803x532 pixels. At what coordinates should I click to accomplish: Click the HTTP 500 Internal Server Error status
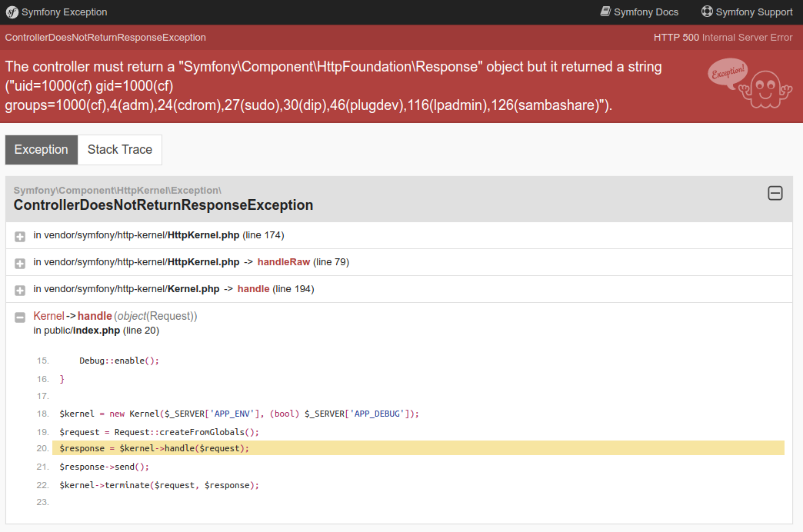pos(722,38)
